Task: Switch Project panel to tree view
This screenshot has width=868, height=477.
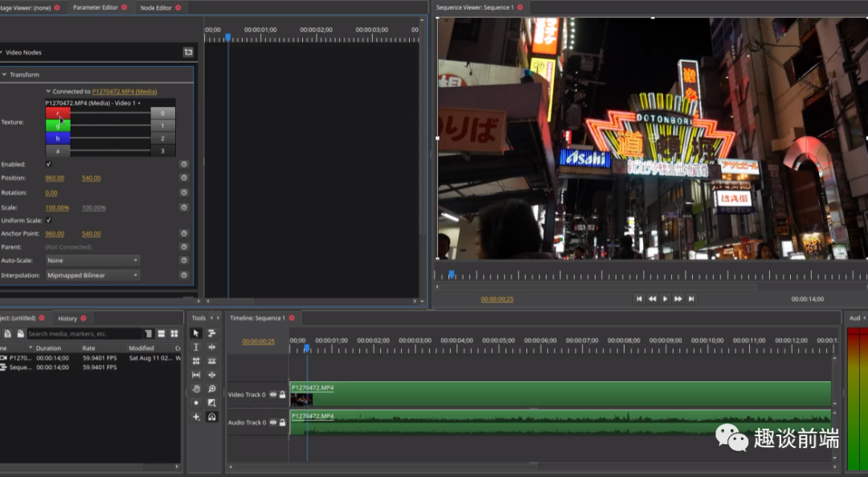Action: [x=149, y=334]
